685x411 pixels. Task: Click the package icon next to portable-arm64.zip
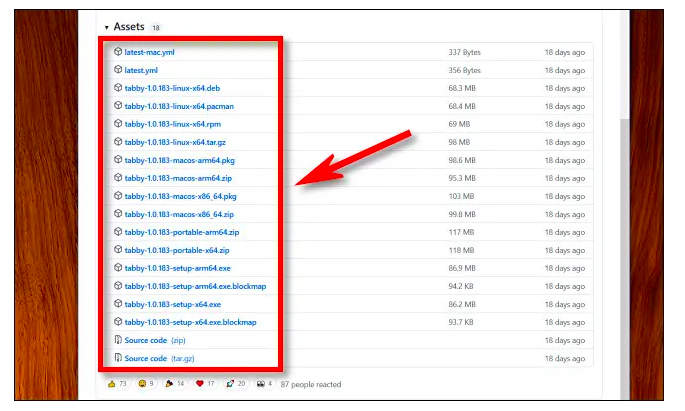point(118,231)
